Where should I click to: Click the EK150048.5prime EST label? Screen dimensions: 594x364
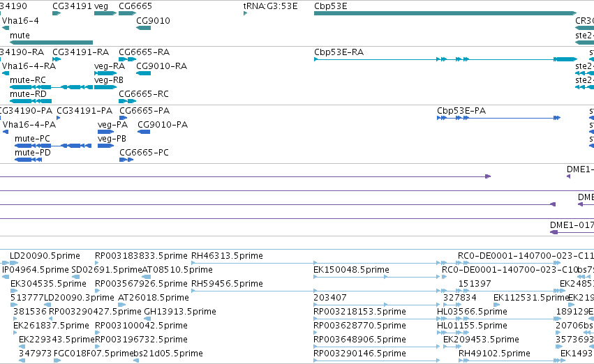351,270
